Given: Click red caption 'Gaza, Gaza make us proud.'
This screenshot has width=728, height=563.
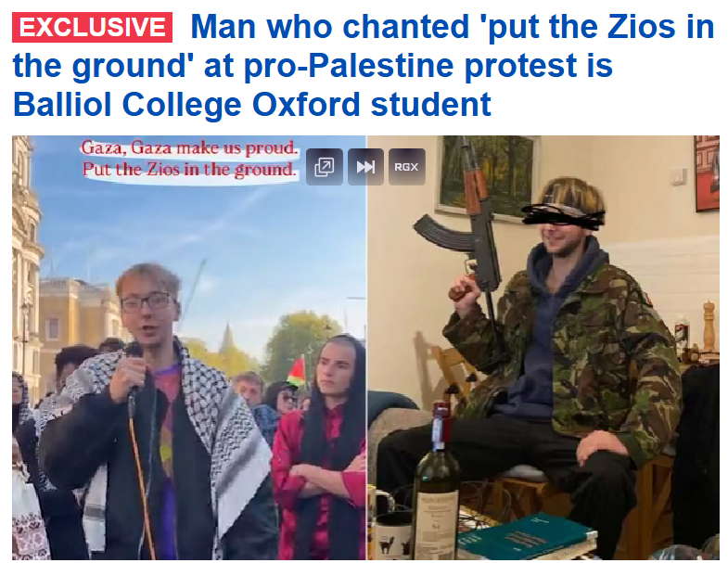Looking at the screenshot, I should tap(189, 147).
